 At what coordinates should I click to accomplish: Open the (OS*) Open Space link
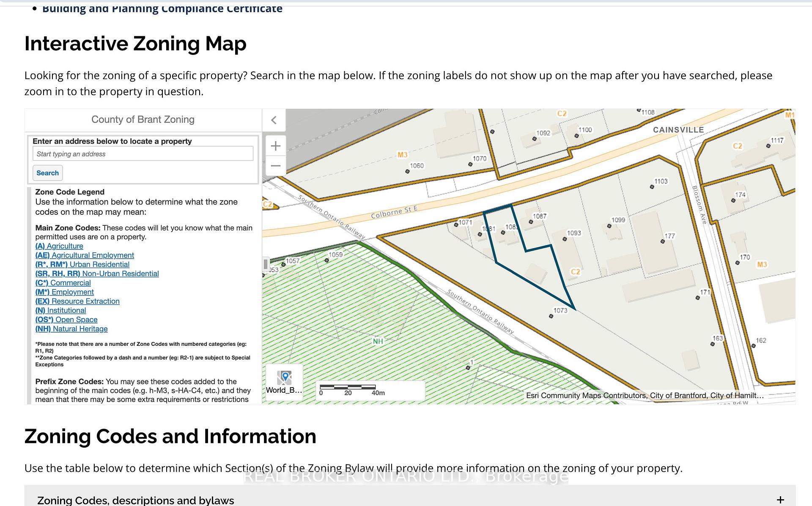(x=66, y=320)
